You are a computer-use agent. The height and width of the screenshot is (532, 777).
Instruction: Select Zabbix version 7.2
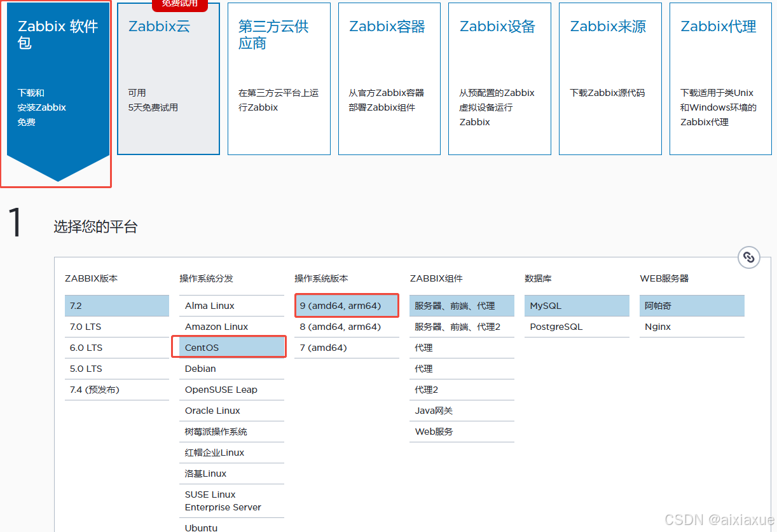click(117, 306)
